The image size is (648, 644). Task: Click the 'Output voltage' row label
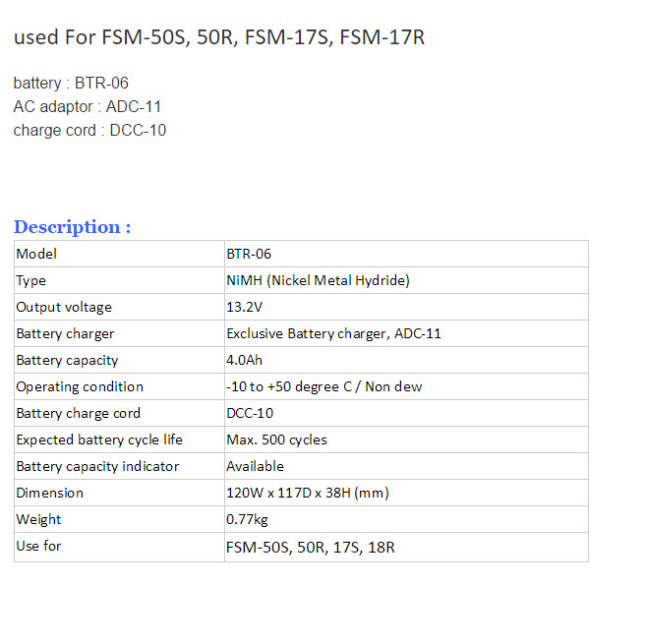(64, 307)
